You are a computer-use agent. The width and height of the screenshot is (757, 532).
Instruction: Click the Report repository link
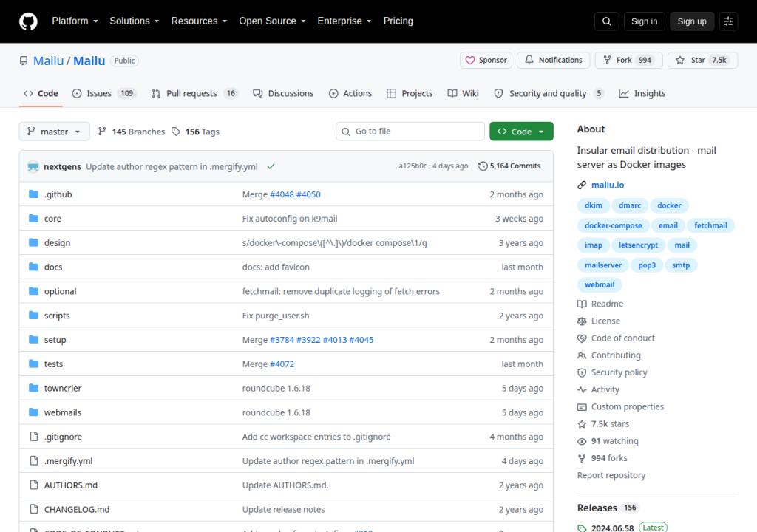[611, 475]
